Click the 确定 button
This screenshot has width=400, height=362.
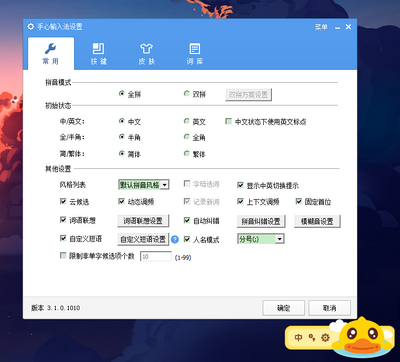point(283,308)
